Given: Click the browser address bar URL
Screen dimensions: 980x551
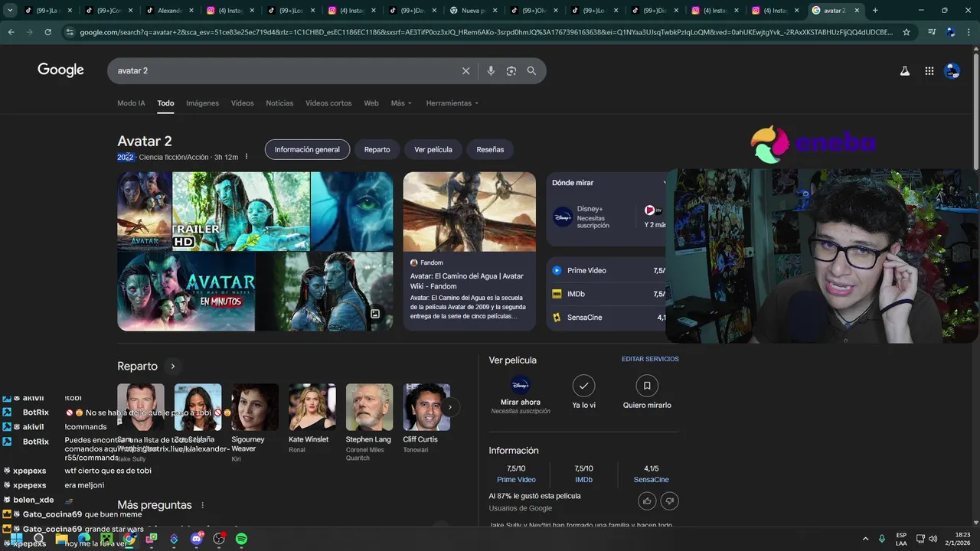Looking at the screenshot, I should pos(485,32).
